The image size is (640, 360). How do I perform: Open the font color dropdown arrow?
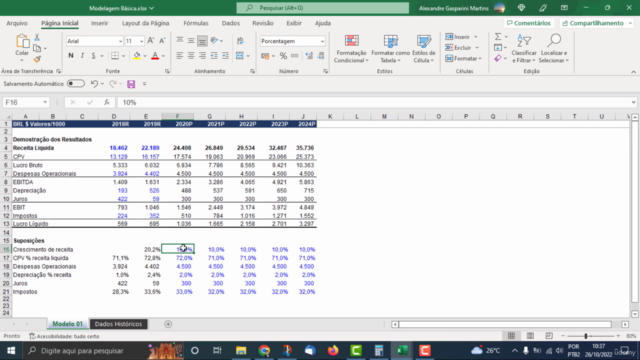(x=163, y=56)
